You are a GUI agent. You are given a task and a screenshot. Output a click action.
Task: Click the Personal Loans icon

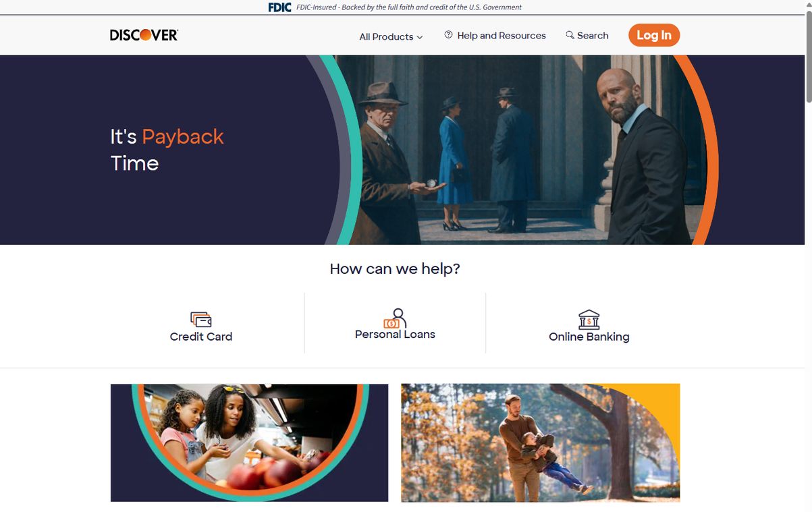(x=395, y=318)
